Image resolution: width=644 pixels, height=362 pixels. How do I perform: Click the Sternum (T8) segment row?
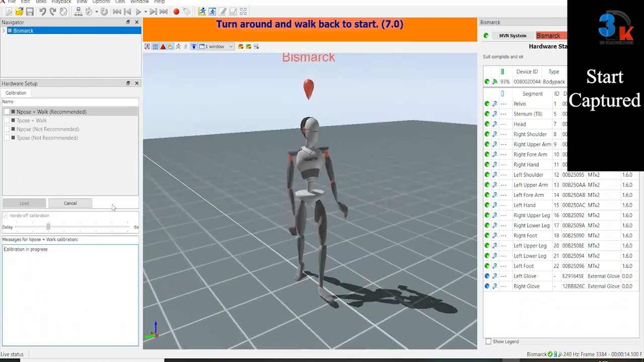pos(525,114)
